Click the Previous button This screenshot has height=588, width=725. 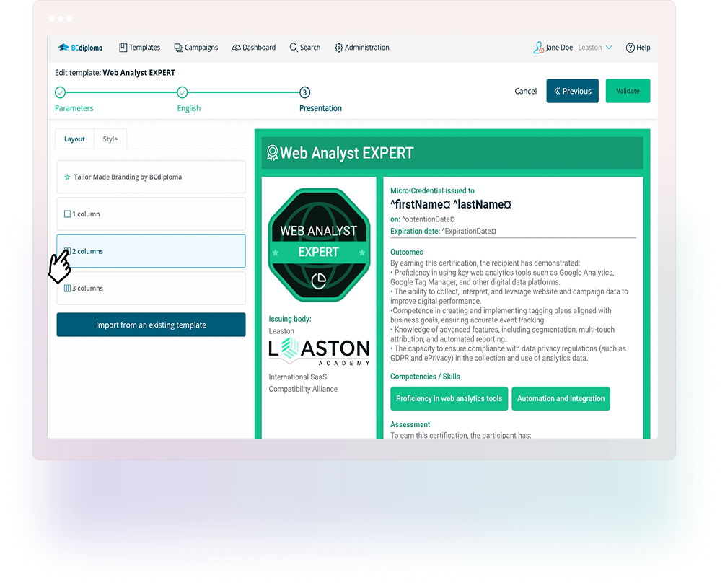[572, 92]
